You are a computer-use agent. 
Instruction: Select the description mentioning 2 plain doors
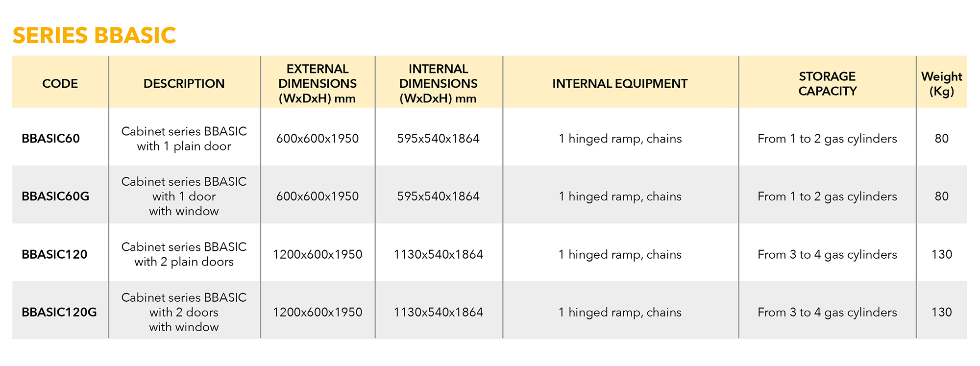coord(184,254)
